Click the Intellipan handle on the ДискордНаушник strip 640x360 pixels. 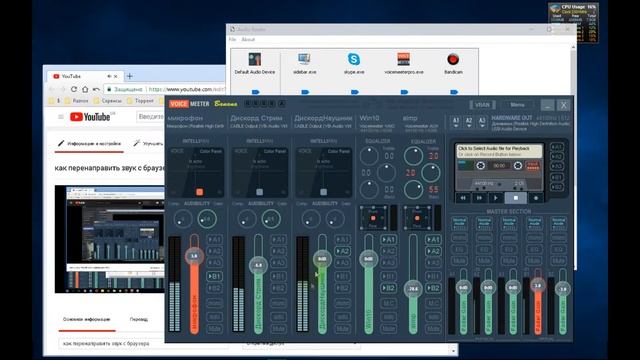point(323,192)
